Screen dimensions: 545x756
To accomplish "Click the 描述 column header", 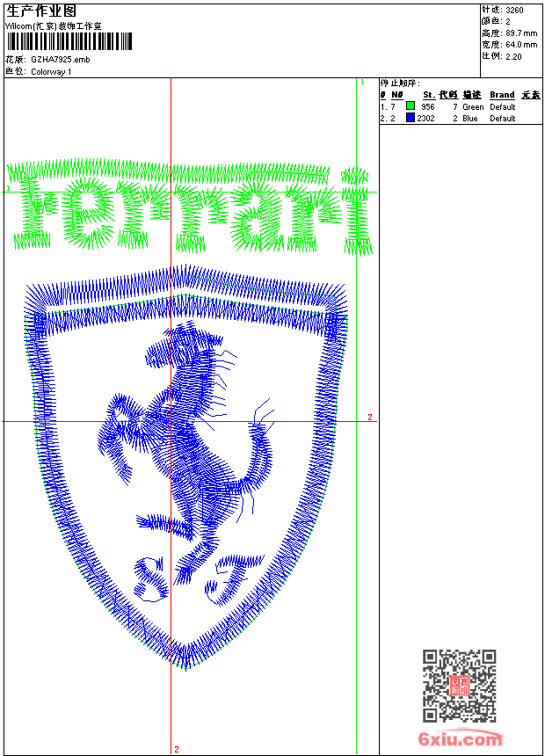I will pos(472,95).
